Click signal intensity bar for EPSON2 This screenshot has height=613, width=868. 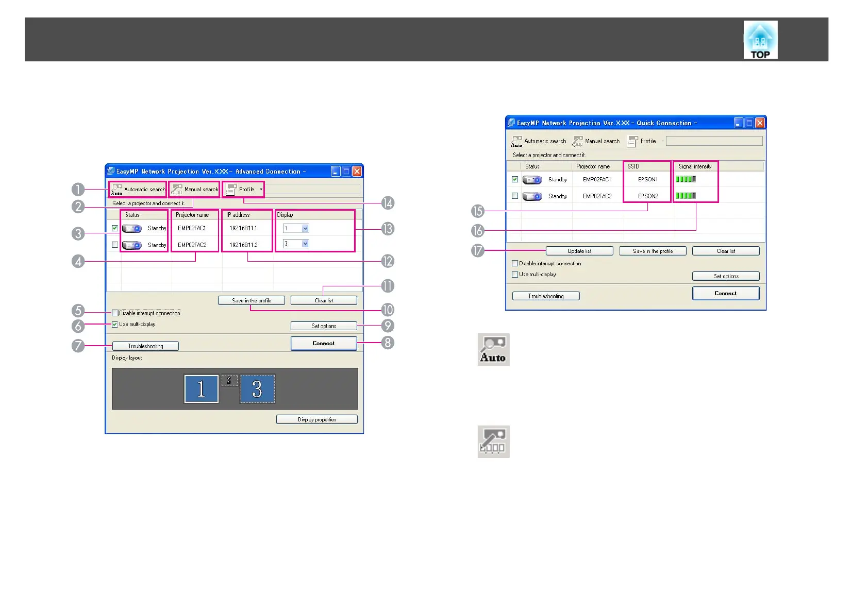686,196
